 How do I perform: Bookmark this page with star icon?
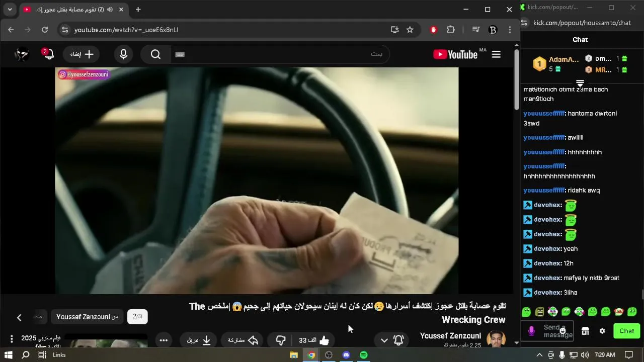point(410,30)
